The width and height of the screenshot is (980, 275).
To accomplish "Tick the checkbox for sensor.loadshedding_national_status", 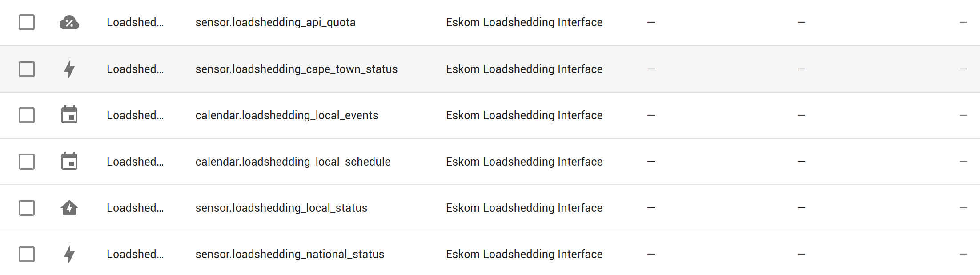I will (26, 254).
